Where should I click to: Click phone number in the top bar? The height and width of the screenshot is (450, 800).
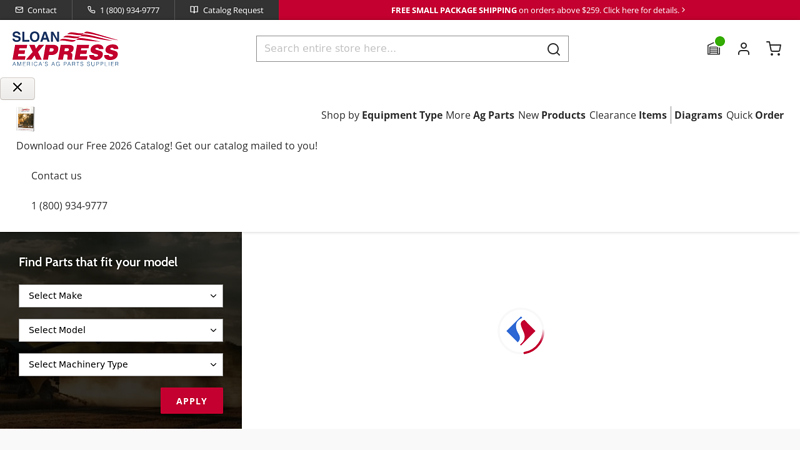[123, 10]
